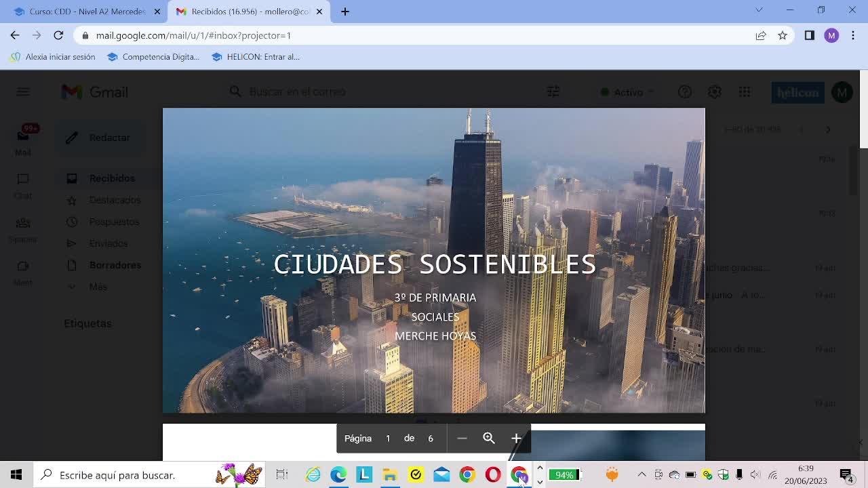Open the Gmail support help icon
The width and height of the screenshot is (868, 488).
coord(685,92)
